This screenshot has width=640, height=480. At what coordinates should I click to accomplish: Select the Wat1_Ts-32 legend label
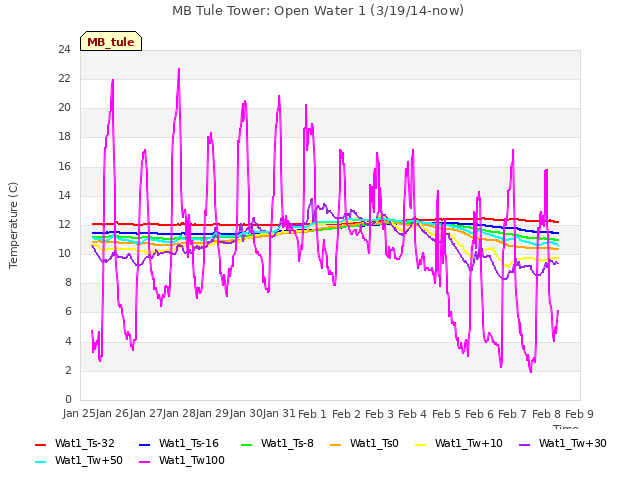coord(85,444)
